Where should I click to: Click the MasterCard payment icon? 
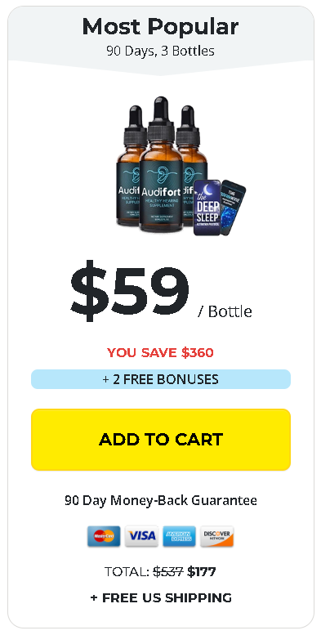click(x=104, y=536)
